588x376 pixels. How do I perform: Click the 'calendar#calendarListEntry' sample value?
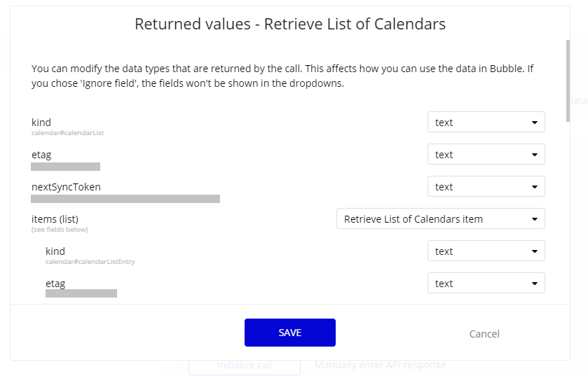(90, 262)
